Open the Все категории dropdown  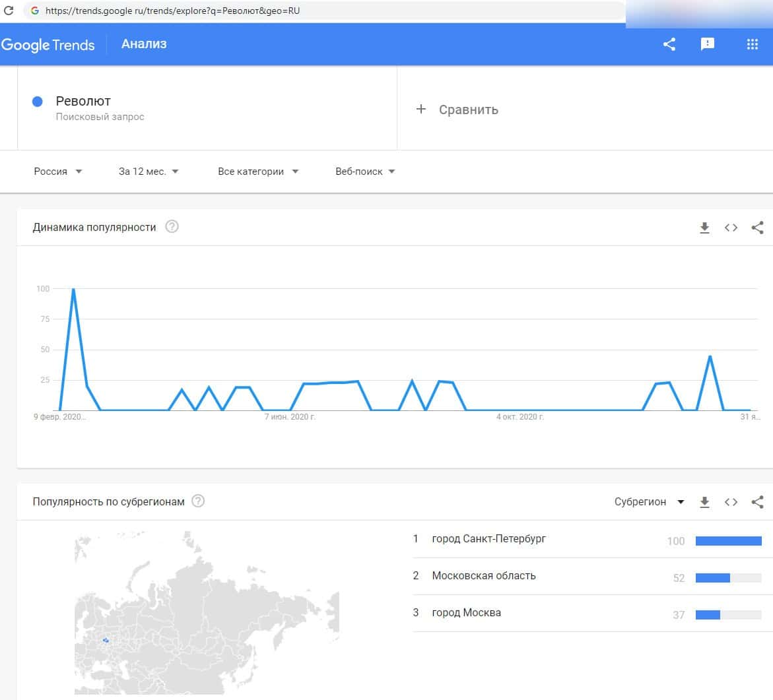click(x=258, y=172)
